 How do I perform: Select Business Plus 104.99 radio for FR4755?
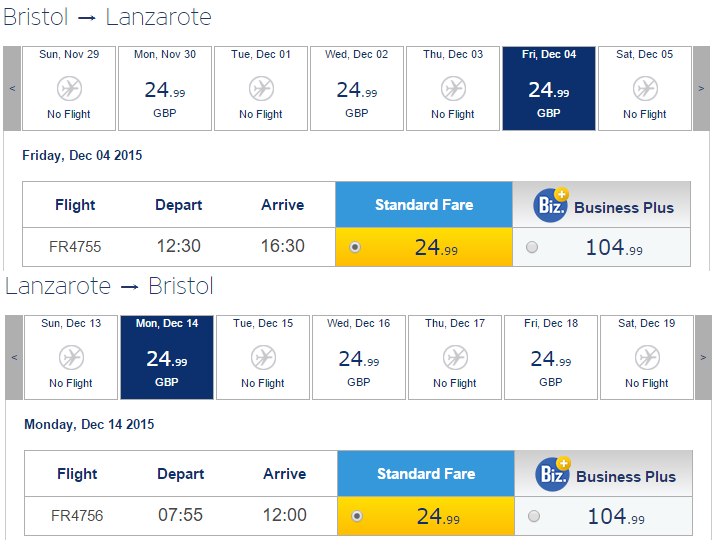click(532, 247)
